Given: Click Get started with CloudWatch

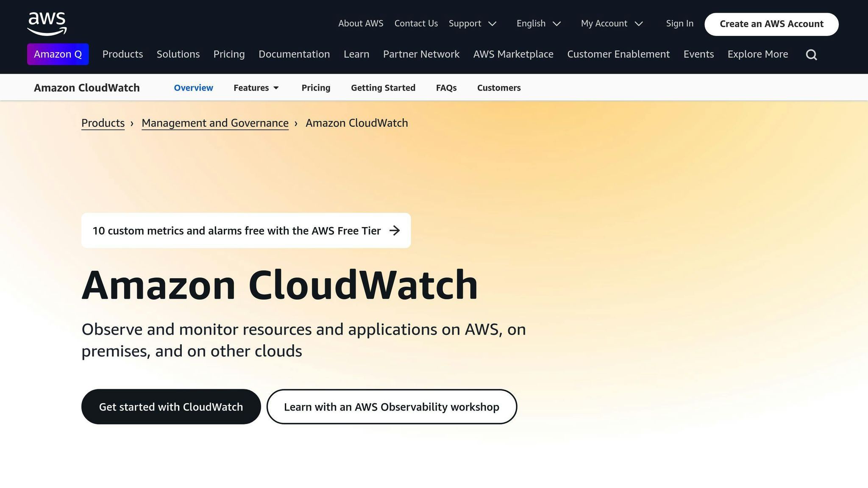Looking at the screenshot, I should (x=171, y=406).
